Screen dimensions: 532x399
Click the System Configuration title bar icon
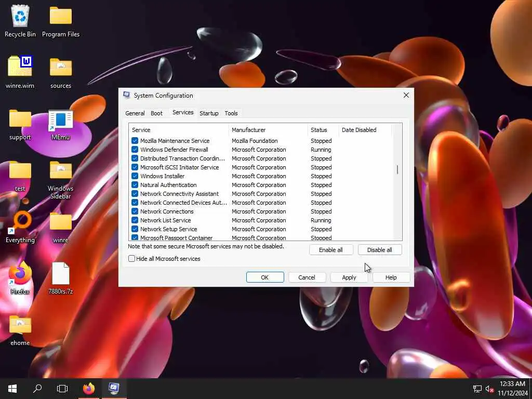[127, 96]
